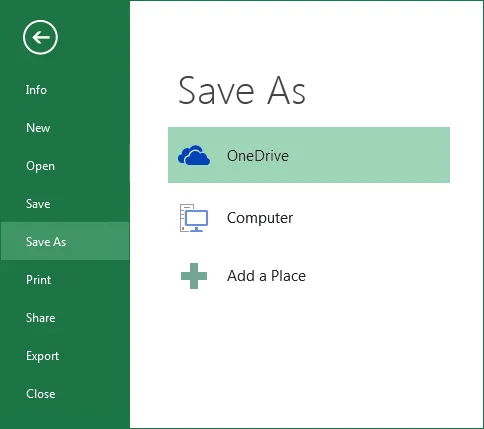Image resolution: width=484 pixels, height=429 pixels.
Task: Click the back arrow circle icon
Action: click(x=40, y=37)
